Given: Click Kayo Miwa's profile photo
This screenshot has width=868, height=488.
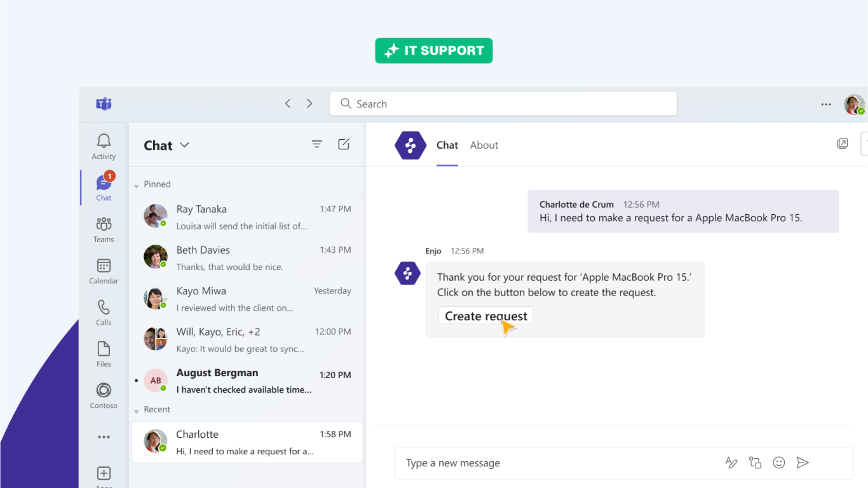Looking at the screenshot, I should 156,298.
